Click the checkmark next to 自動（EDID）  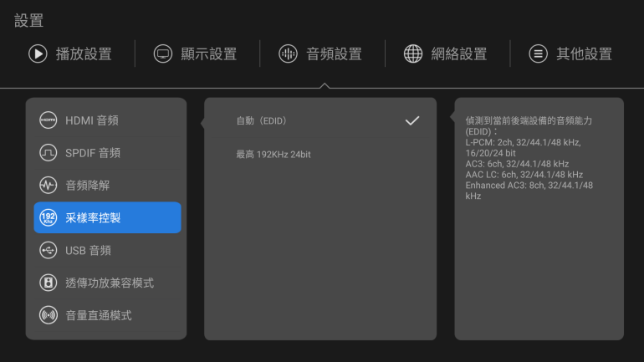tap(412, 120)
